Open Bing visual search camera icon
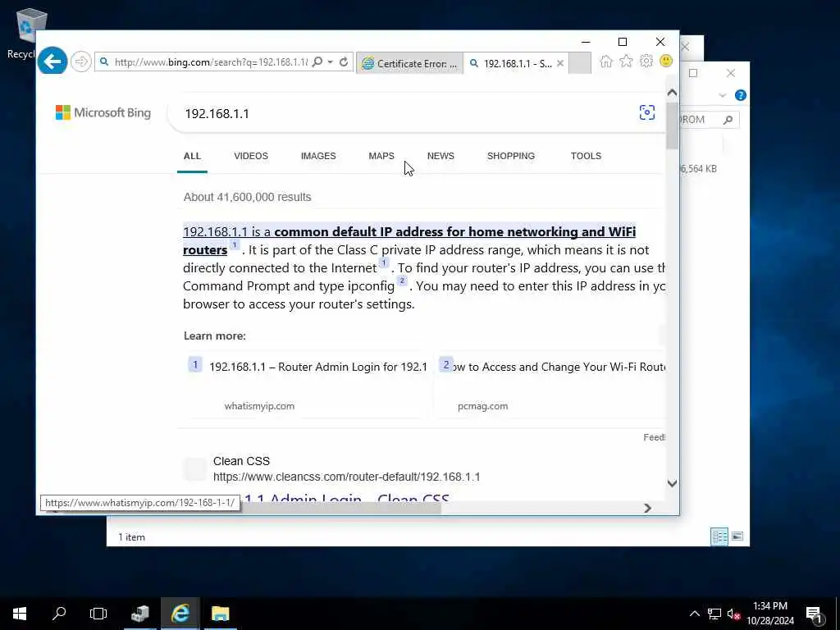Viewport: 840px width, 630px height. click(x=647, y=112)
